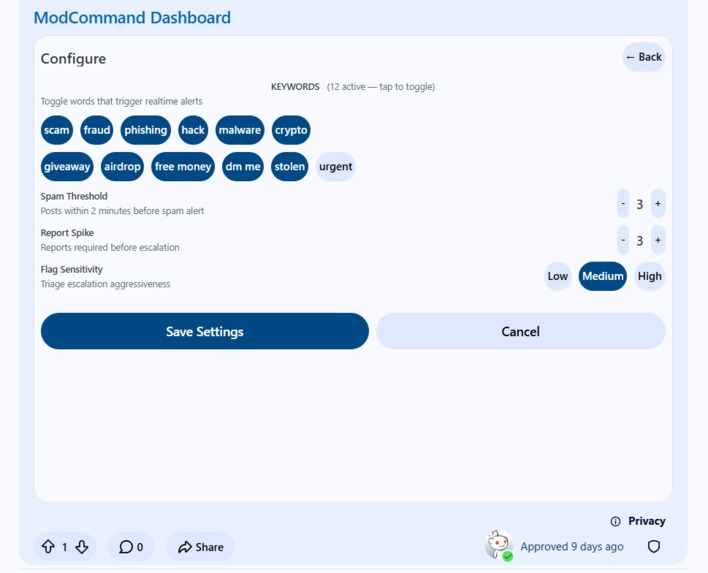This screenshot has height=573, width=708.
Task: Toggle the 'malware' keyword chip
Action: coord(240,130)
